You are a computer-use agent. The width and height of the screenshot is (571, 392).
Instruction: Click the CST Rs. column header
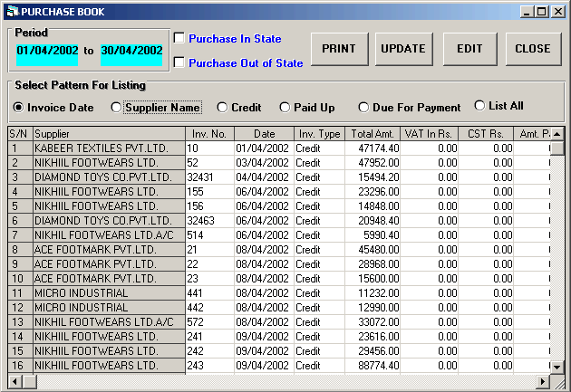[486, 134]
